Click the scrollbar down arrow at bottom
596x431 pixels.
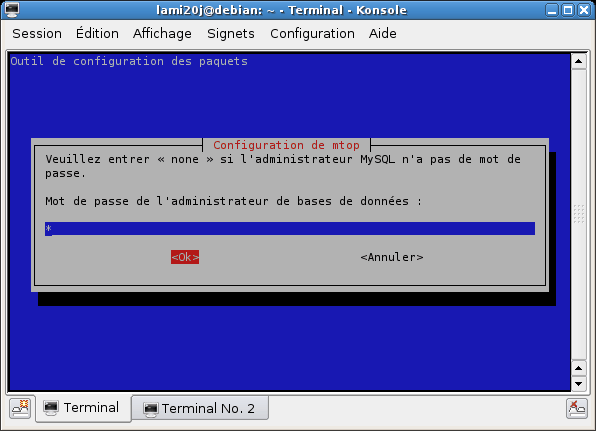point(579,383)
